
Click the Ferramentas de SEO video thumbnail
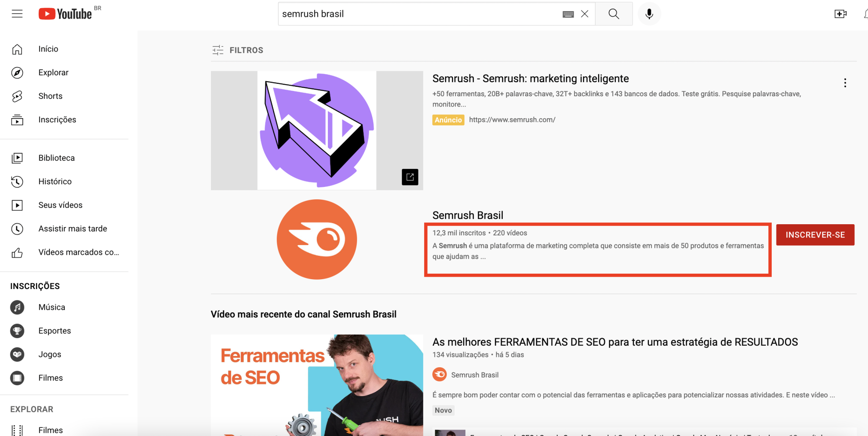(317, 384)
